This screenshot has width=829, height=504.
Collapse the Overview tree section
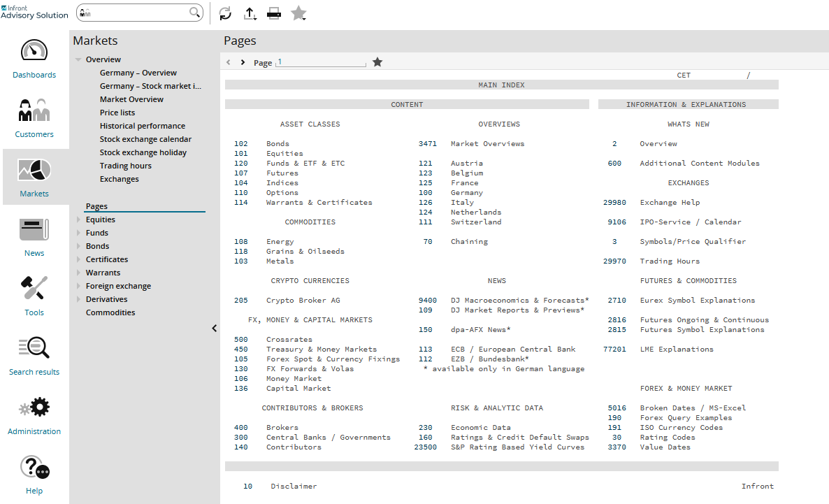78,59
